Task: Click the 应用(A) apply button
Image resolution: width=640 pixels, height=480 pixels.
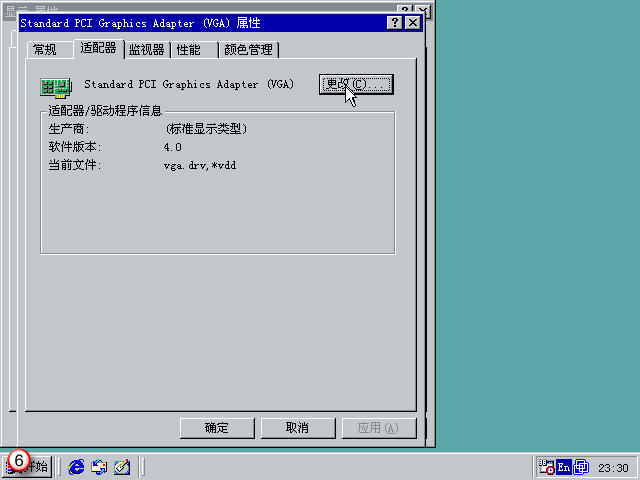Action: (379, 428)
